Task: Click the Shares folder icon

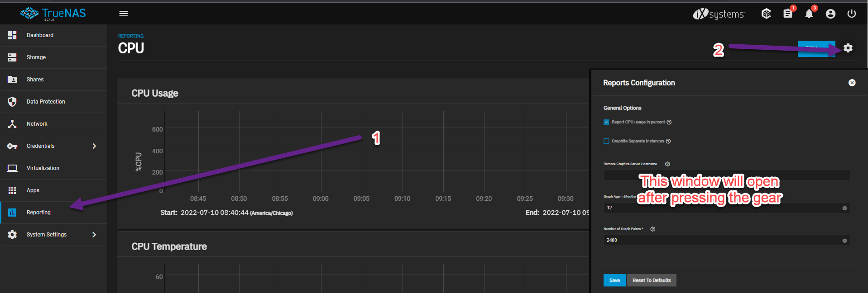Action: pyautogui.click(x=12, y=80)
